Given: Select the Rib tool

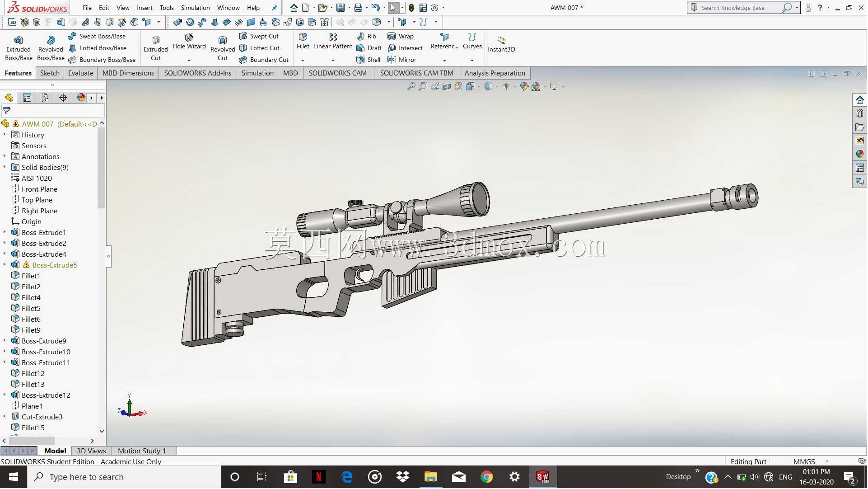Looking at the screenshot, I should (x=366, y=36).
